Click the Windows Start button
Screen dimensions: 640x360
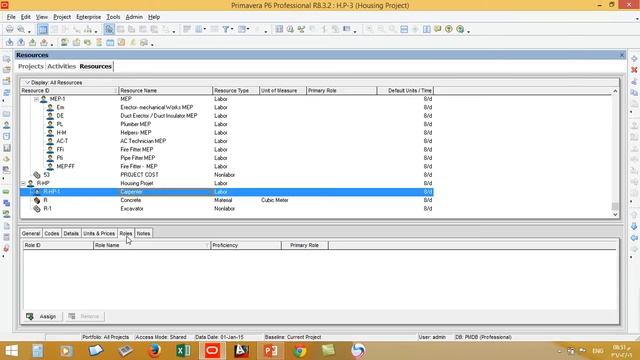coord(11,351)
